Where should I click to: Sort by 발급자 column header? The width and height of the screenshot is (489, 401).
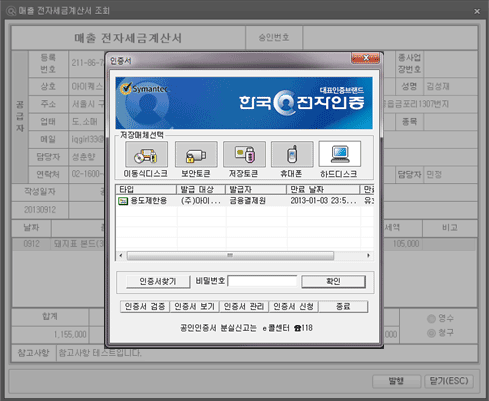coord(256,189)
